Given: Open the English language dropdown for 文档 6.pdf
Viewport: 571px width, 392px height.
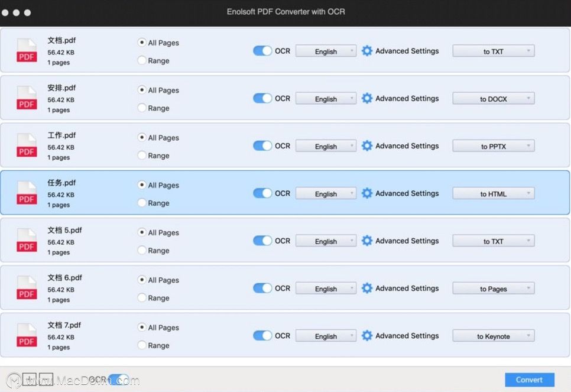Looking at the screenshot, I should [326, 289].
